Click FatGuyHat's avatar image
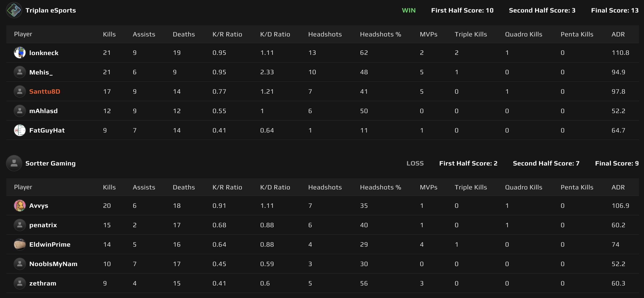 [x=20, y=130]
